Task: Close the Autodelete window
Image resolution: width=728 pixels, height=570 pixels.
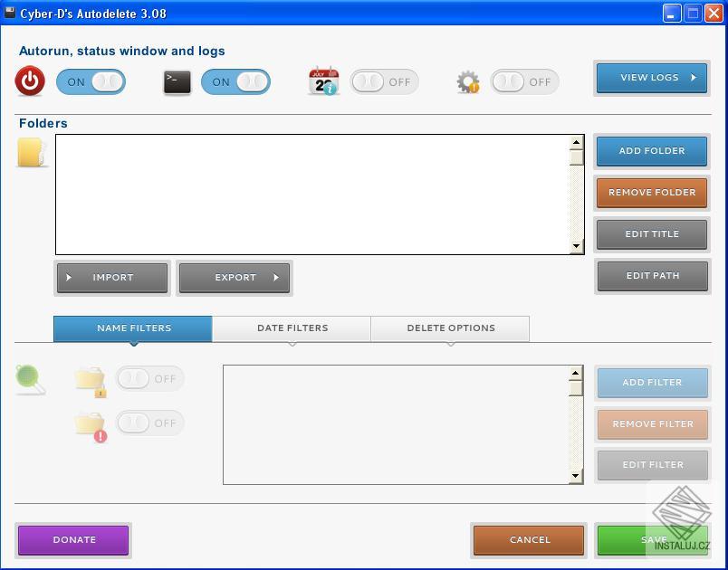Action: pos(714,13)
